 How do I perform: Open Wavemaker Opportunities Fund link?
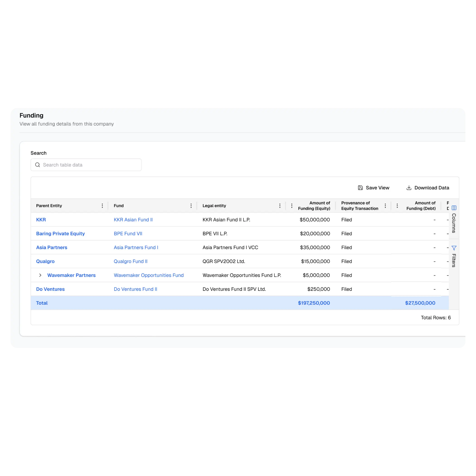coord(148,275)
